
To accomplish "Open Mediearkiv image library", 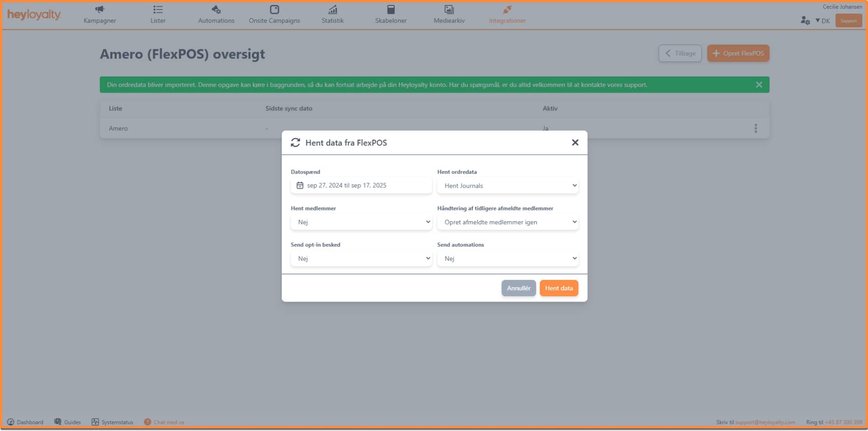I will tap(448, 9).
